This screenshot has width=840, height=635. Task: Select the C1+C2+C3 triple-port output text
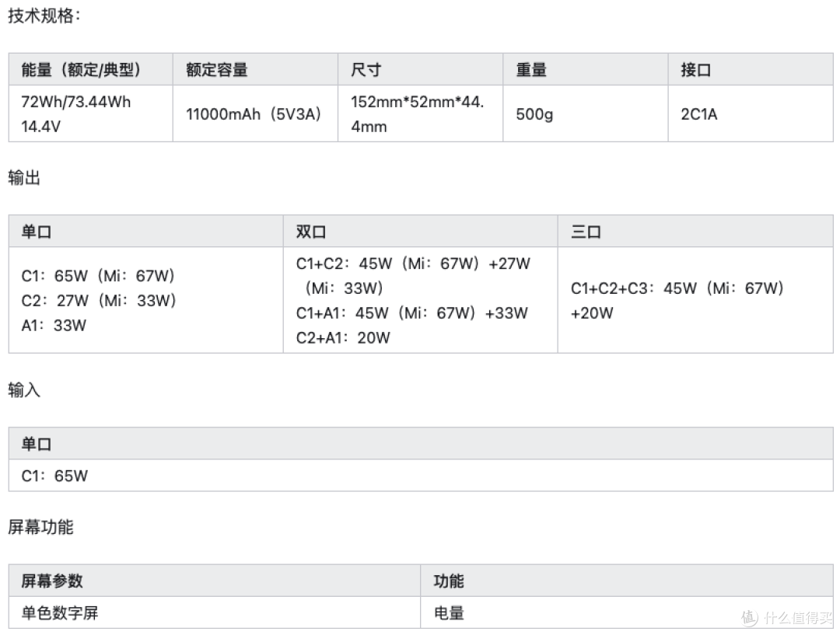point(677,300)
